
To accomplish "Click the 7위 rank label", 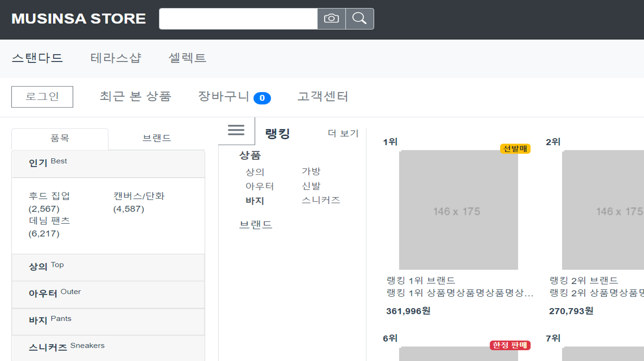I will pyautogui.click(x=553, y=338).
